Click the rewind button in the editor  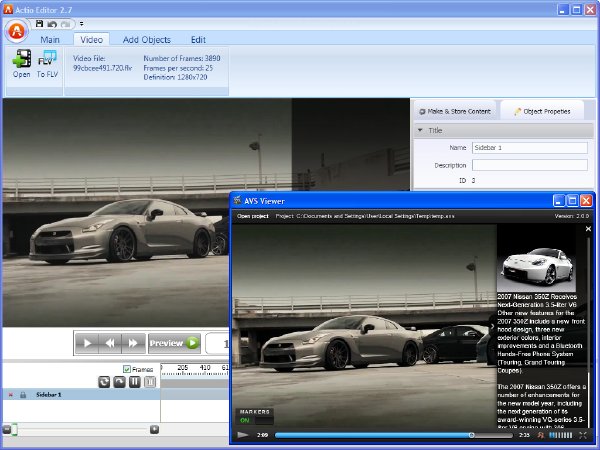click(x=110, y=343)
